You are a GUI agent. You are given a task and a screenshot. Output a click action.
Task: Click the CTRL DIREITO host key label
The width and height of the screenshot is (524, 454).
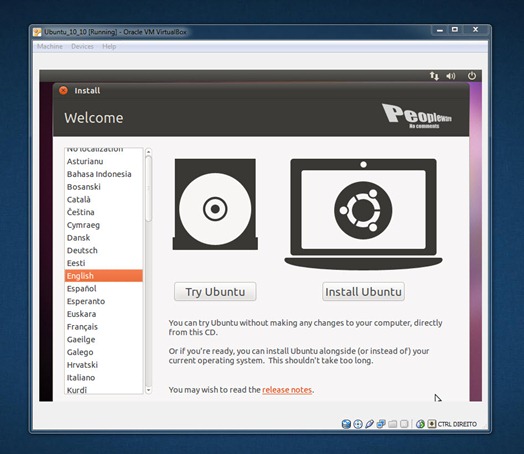click(457, 424)
